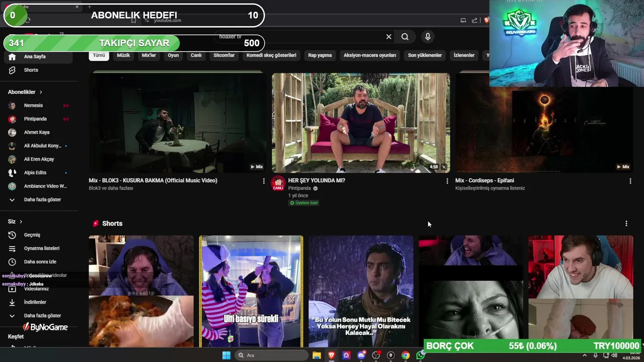Click Pintipanda channel name under video
This screenshot has width=644, height=362.
(299, 189)
